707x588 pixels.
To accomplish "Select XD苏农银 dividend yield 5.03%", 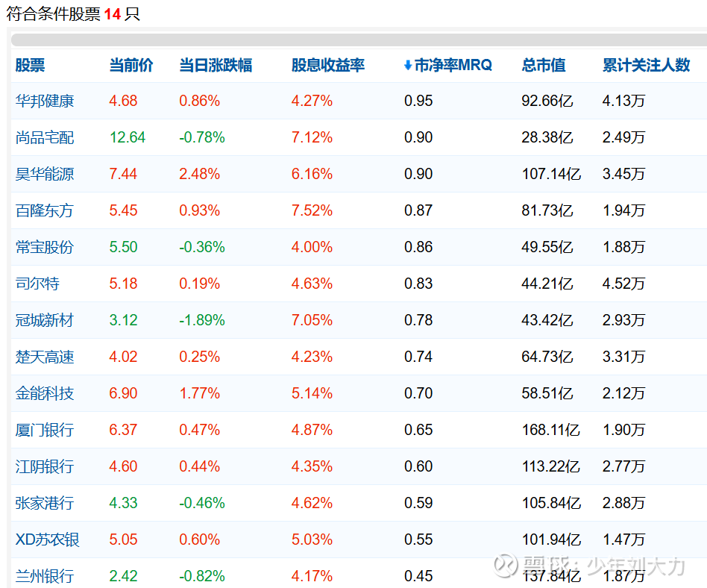I will (x=312, y=539).
